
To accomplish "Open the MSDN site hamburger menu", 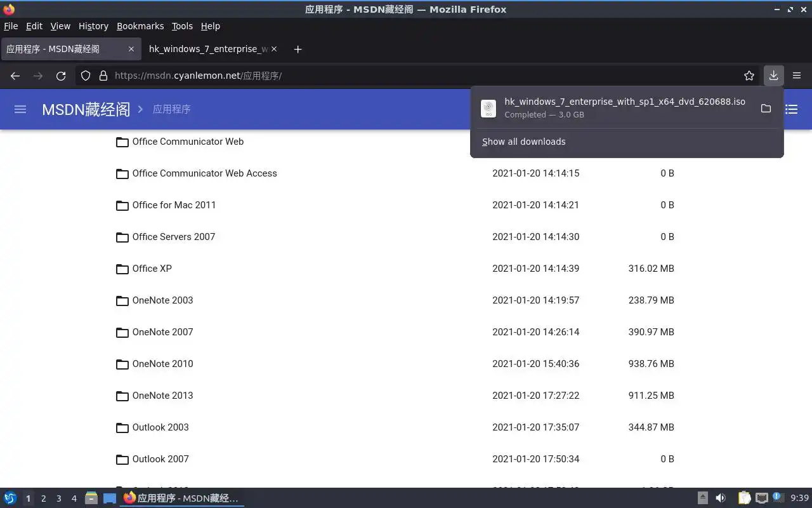I will pos(20,109).
